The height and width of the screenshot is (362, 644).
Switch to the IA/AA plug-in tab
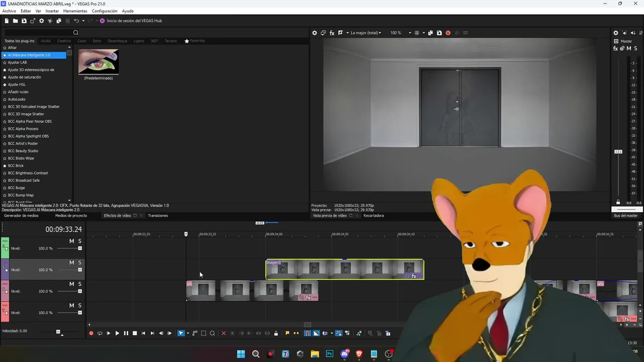click(x=46, y=41)
